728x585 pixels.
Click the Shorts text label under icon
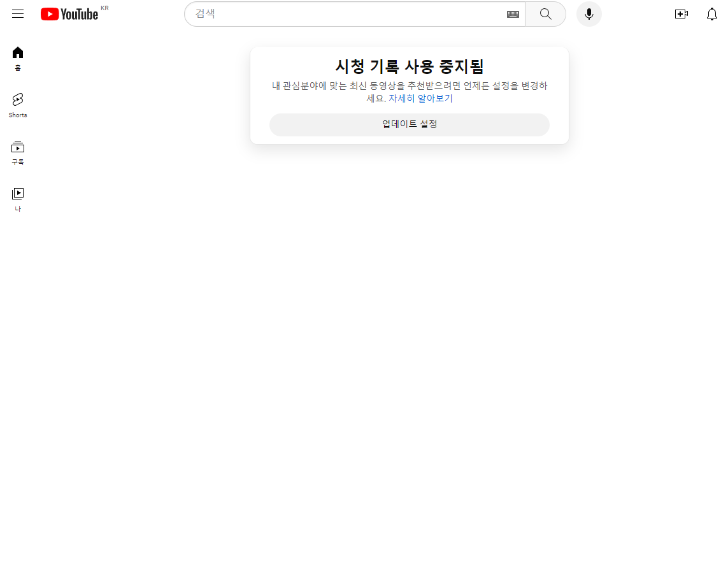(18, 115)
